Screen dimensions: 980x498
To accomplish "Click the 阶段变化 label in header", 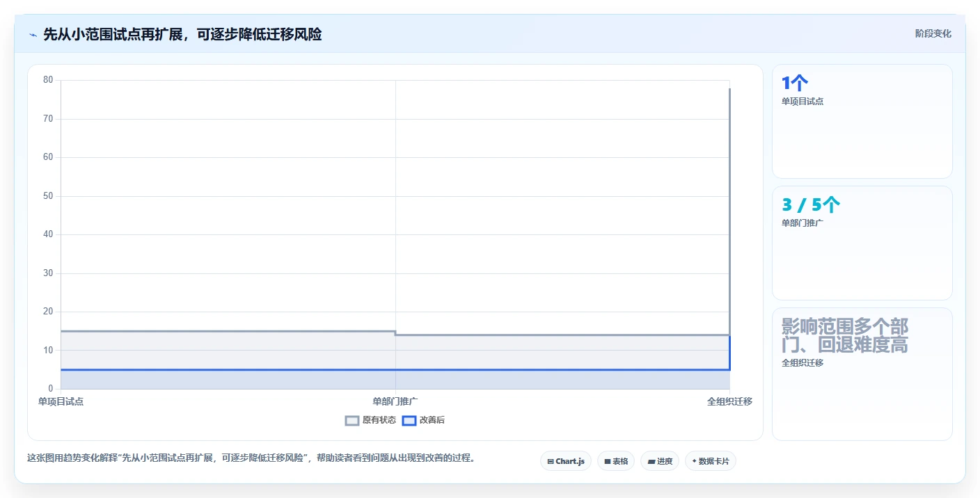I will (933, 33).
